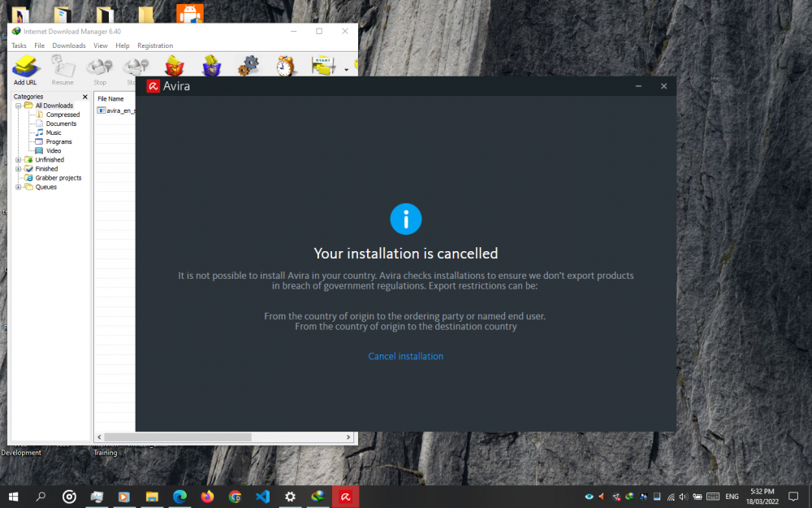Select the Queues category
Image resolution: width=812 pixels, height=508 pixels.
coord(45,187)
